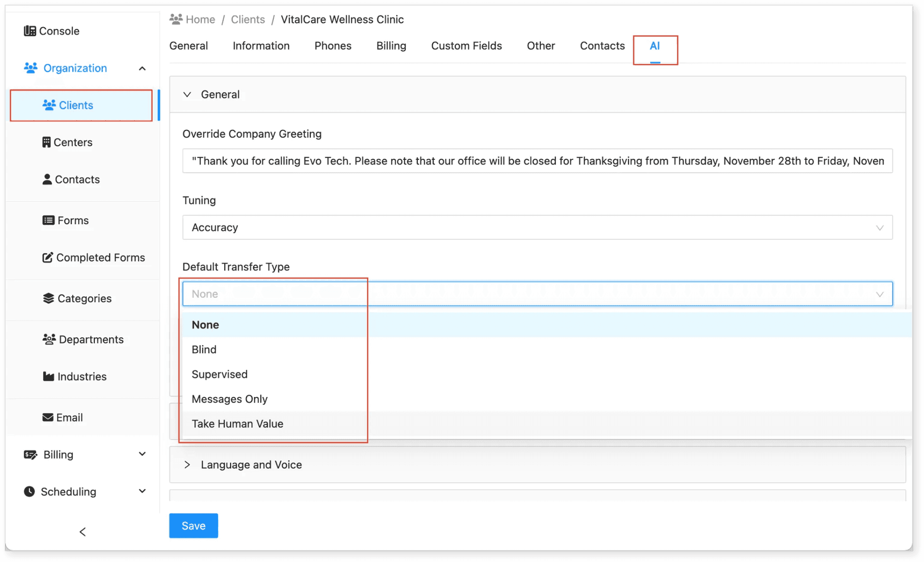Collapse the Organization menu chevron
The width and height of the screenshot is (924, 562).
(x=142, y=68)
